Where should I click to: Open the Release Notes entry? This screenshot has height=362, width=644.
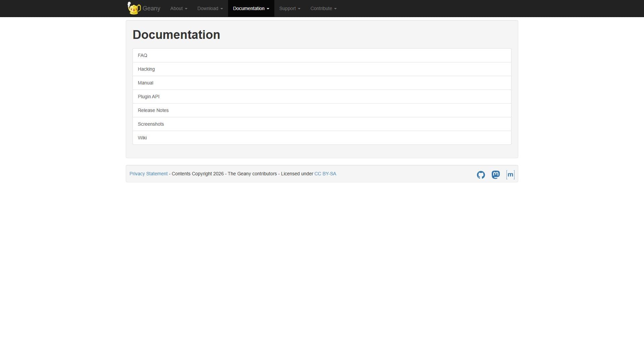click(x=322, y=110)
